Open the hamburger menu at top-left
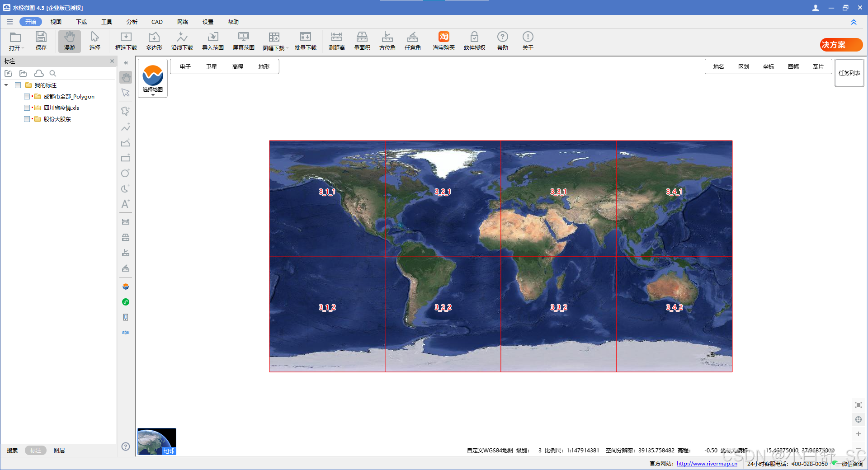 pos(10,22)
